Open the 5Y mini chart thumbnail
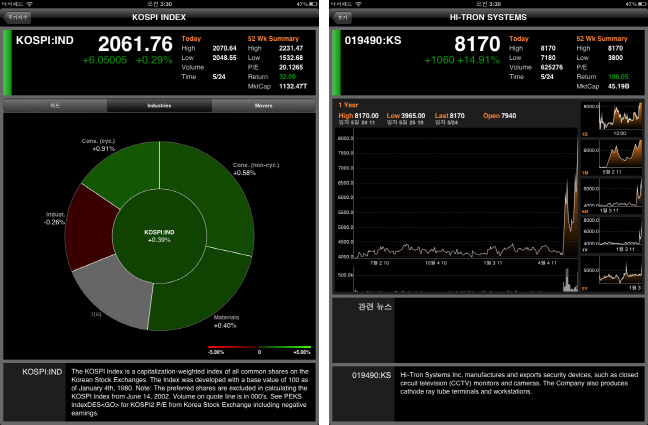 pos(612,273)
